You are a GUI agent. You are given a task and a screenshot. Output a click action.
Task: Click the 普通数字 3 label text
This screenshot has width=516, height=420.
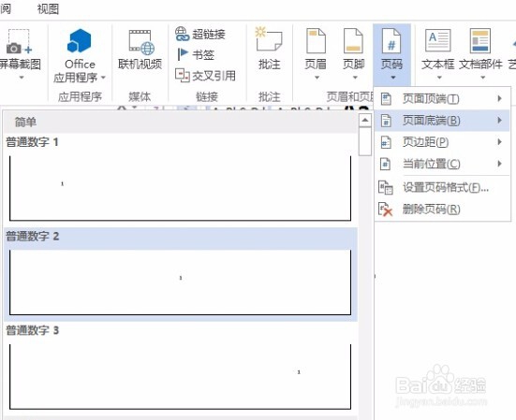[x=32, y=330]
